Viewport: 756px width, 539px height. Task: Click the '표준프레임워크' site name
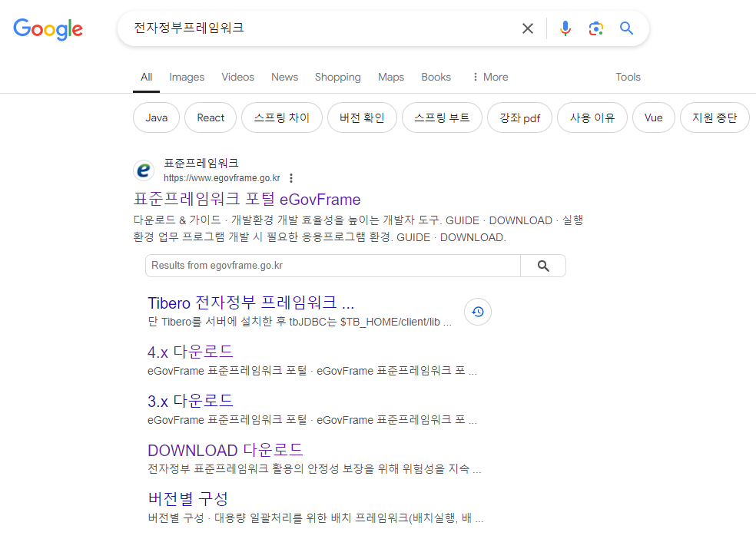tap(201, 164)
